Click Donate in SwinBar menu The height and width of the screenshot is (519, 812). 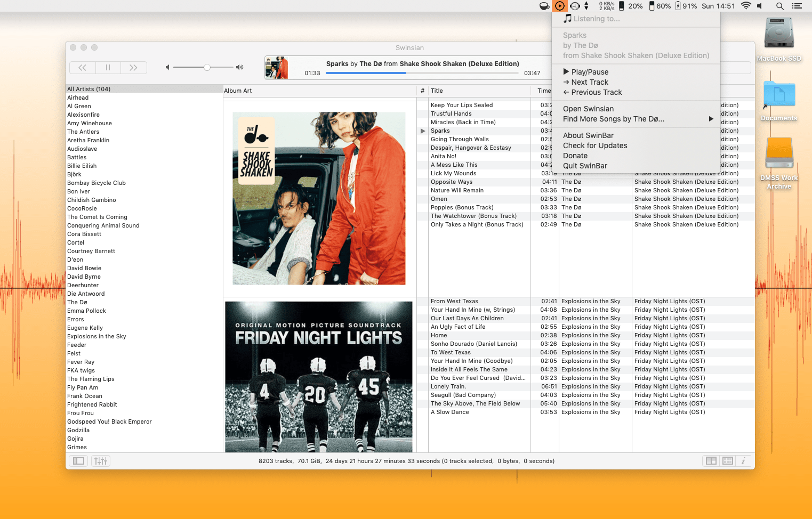[636, 156]
